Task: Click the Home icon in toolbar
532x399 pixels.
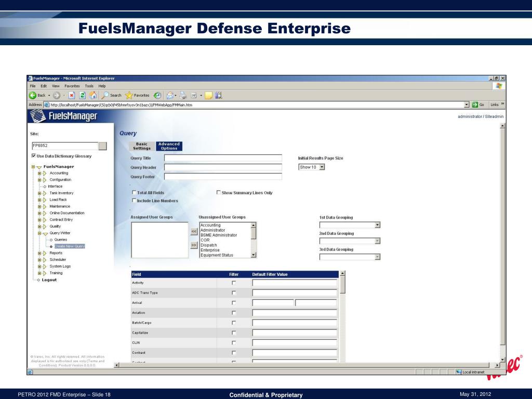Action: tap(93, 96)
